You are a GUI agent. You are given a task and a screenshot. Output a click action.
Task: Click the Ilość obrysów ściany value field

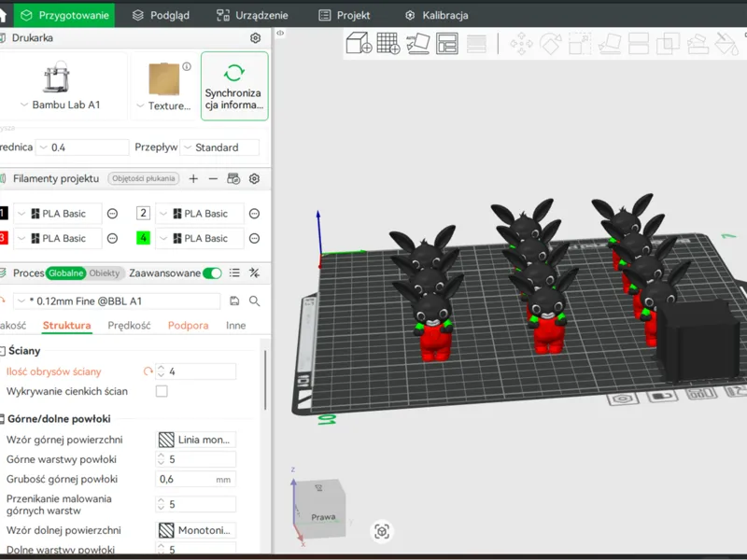(196, 371)
